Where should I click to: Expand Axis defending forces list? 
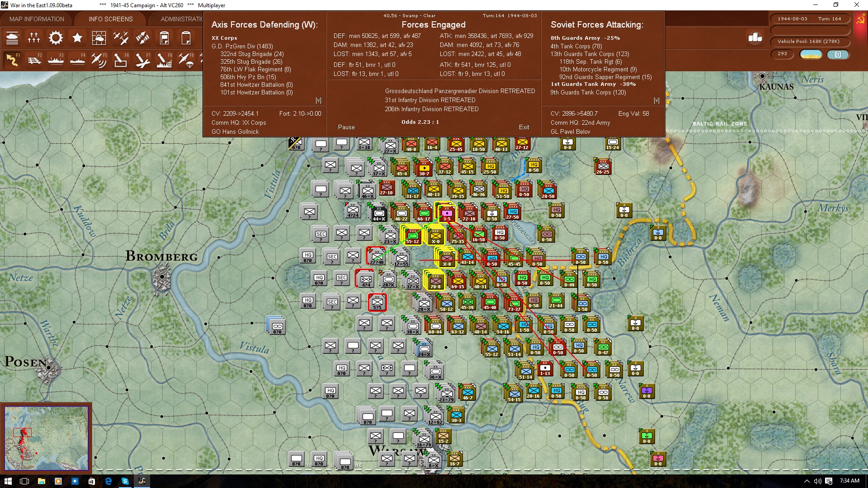[x=318, y=100]
